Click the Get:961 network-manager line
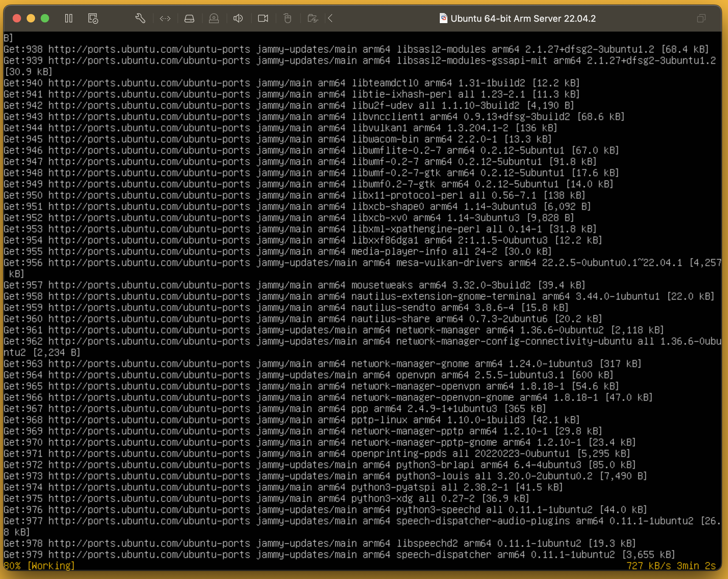 click(x=334, y=330)
